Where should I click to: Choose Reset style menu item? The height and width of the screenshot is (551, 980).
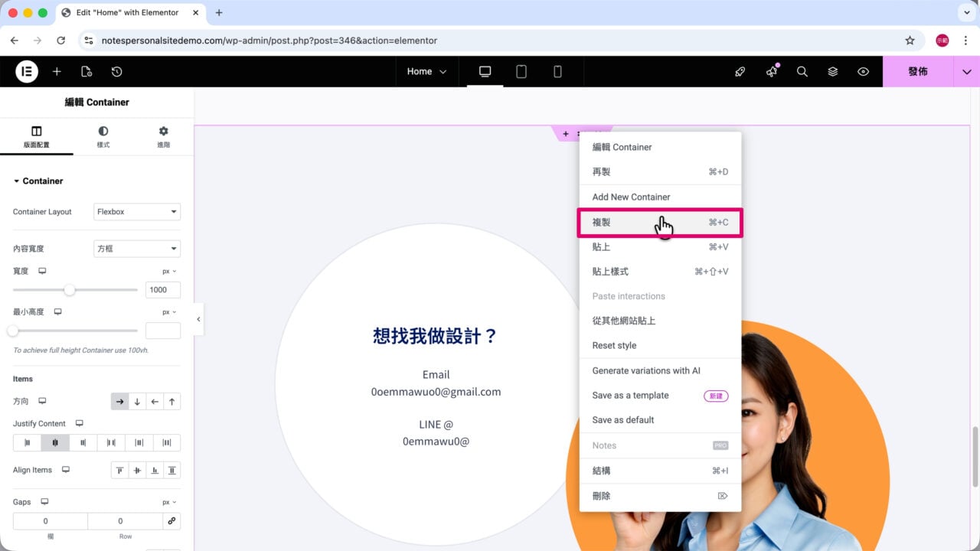(x=660, y=345)
